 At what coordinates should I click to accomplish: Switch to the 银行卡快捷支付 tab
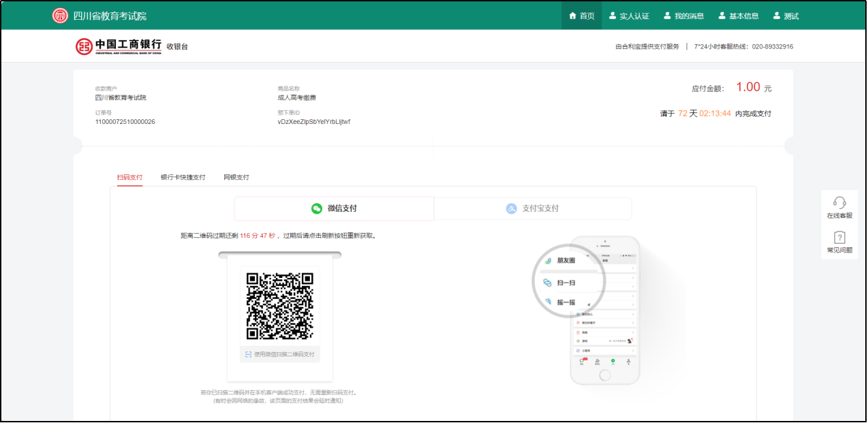coord(183,177)
